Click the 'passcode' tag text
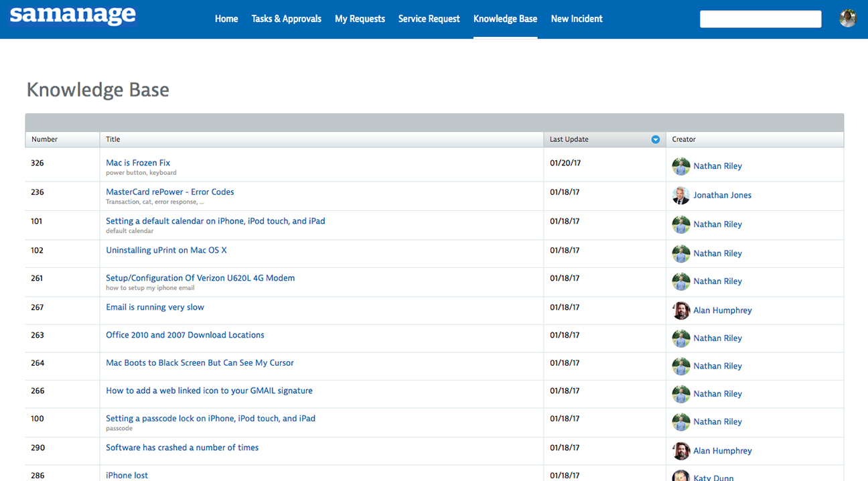This screenshot has height=481, width=868. (x=119, y=429)
